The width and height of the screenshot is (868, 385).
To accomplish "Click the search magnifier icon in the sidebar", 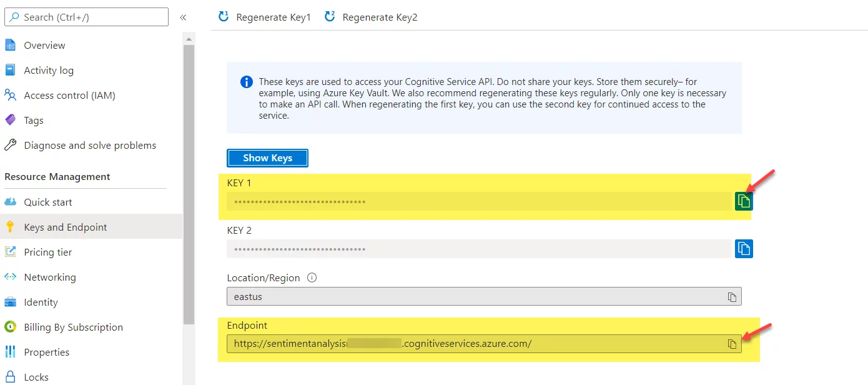I will [14, 17].
